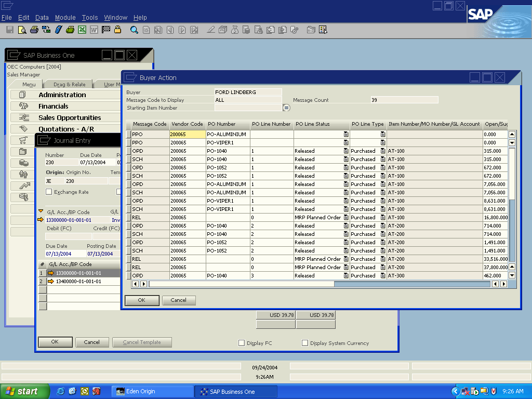Image resolution: width=532 pixels, height=399 pixels.
Task: Click OK in the Buyer Action window
Action: (142, 300)
